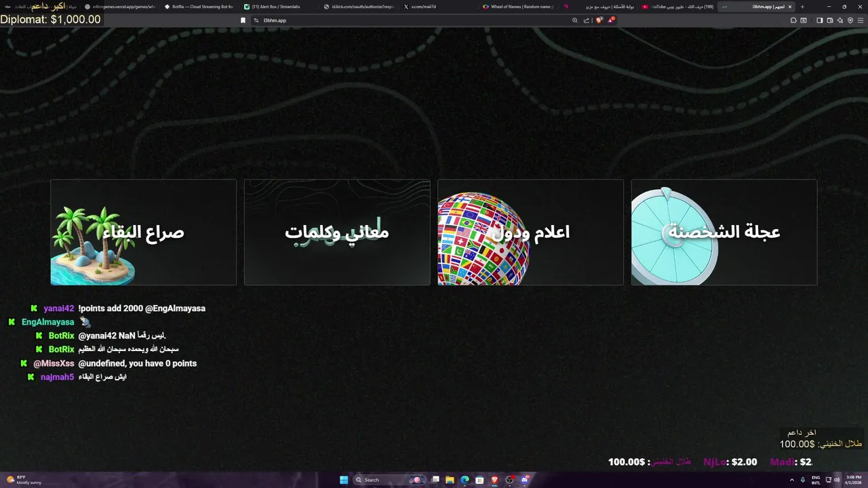Open the volume icon in system tray
The width and height of the screenshot is (868, 488).
pyautogui.click(x=837, y=480)
